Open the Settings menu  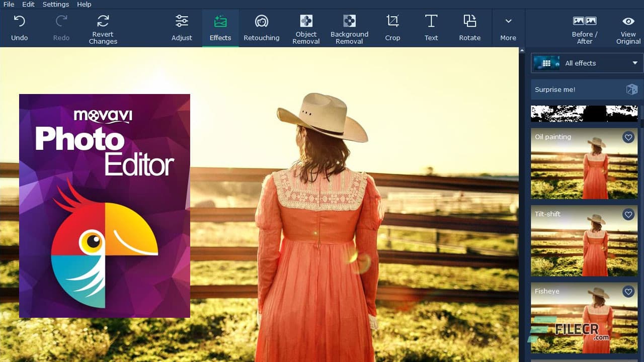pyautogui.click(x=55, y=4)
